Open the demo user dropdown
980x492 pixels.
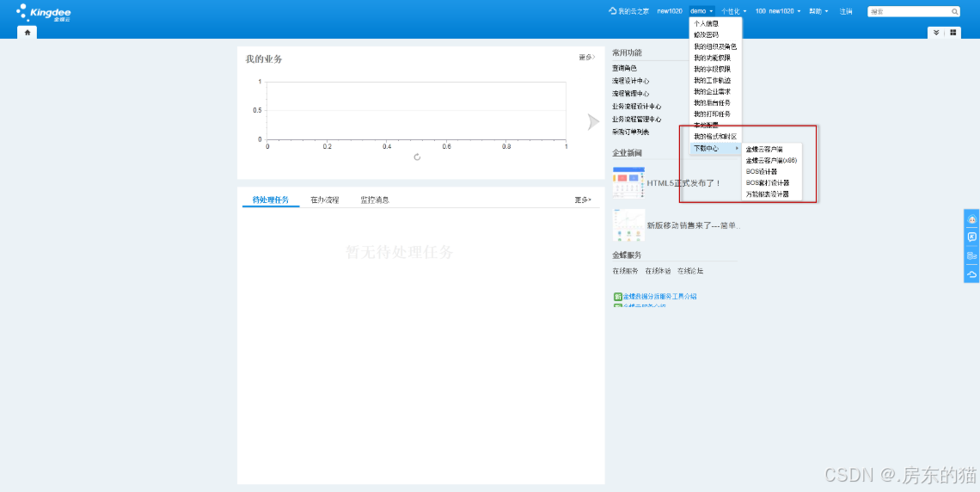pyautogui.click(x=701, y=11)
